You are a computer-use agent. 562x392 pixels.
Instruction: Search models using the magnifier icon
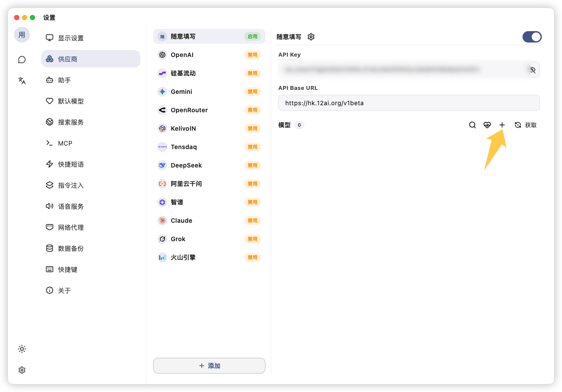tap(472, 125)
